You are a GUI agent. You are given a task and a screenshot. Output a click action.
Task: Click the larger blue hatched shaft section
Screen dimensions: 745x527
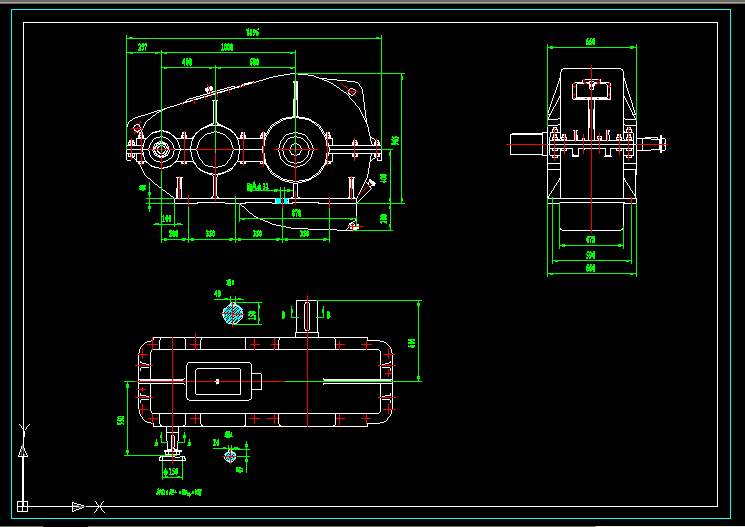tap(233, 313)
